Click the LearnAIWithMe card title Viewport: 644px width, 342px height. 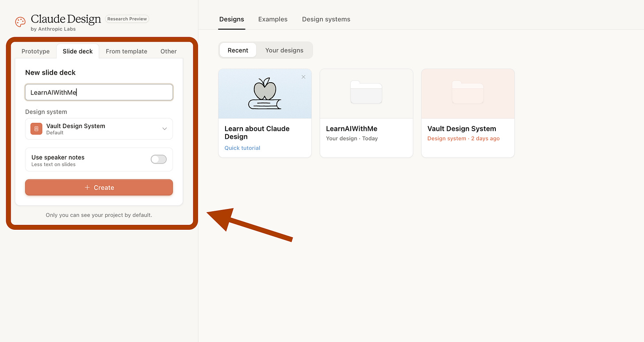point(352,129)
